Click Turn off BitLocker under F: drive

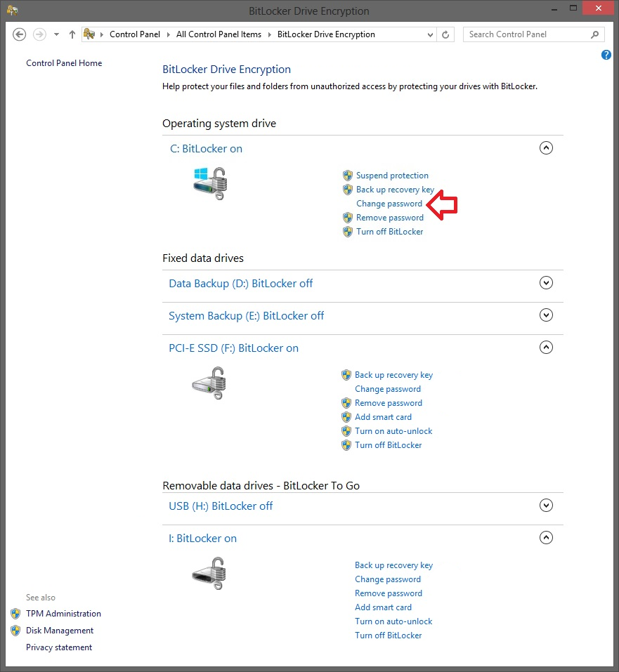[x=389, y=445]
